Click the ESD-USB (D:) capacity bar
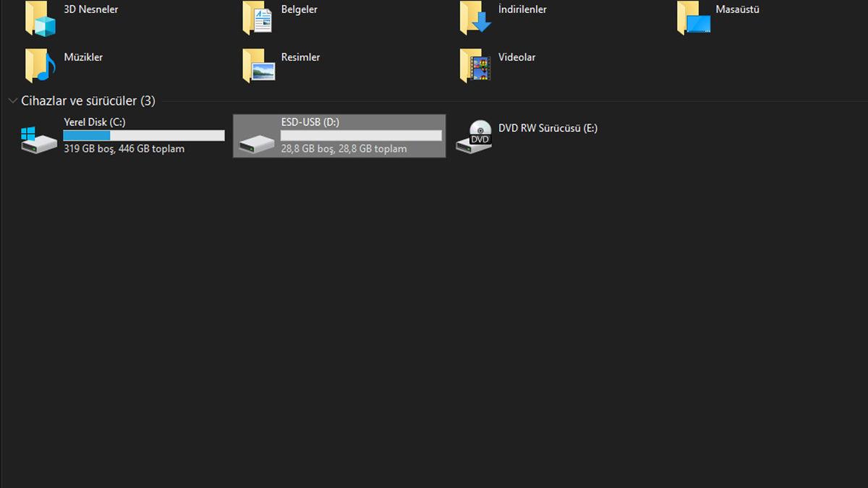868x488 pixels. click(x=361, y=136)
